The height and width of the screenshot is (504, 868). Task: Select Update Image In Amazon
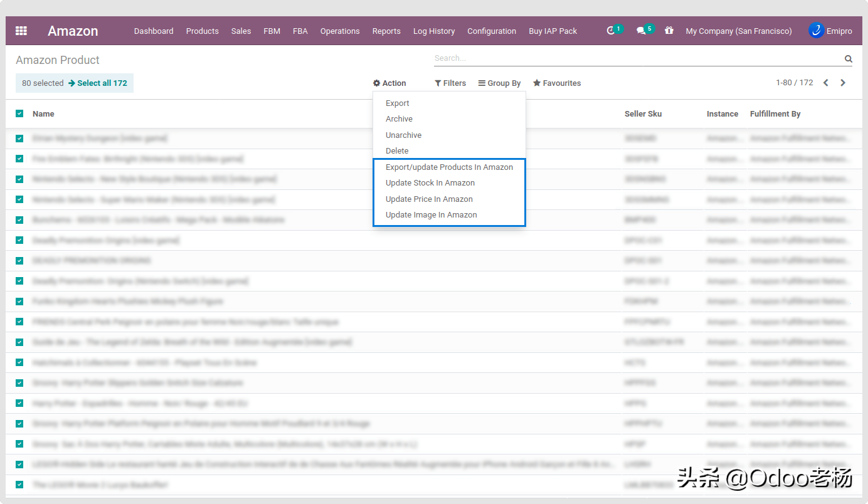431,214
